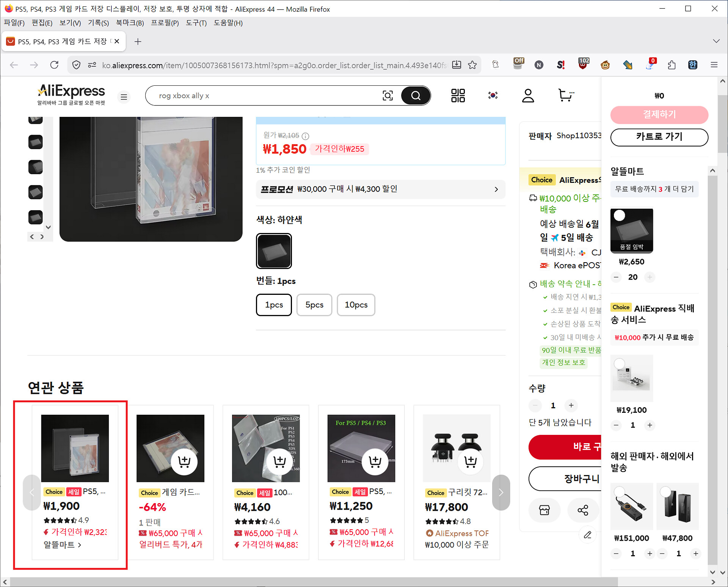The height and width of the screenshot is (587, 728).
Task: Share this product with the share icon
Action: tap(583, 510)
